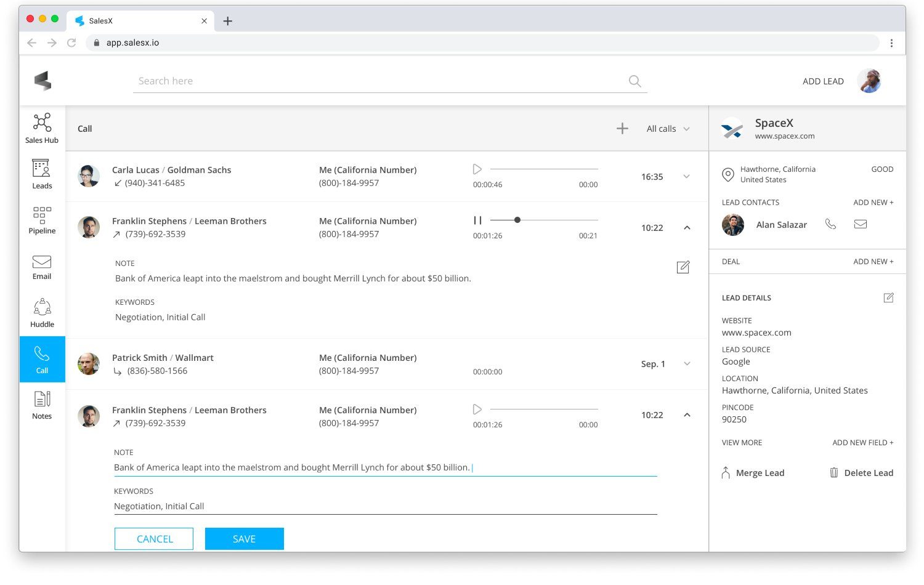
Task: Open the Huddle section
Action: (42, 313)
